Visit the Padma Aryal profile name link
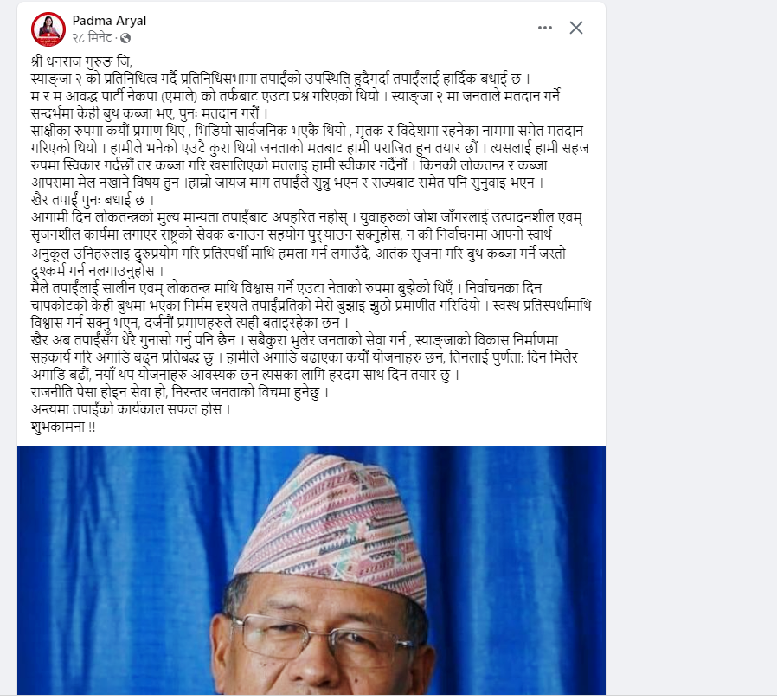The image size is (777, 700). click(109, 21)
